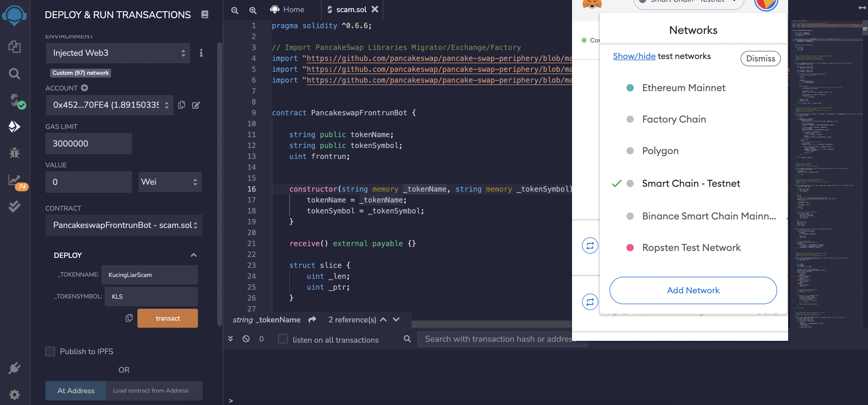Click the zoom in editor icon
The image size is (868, 405).
pyautogui.click(x=253, y=10)
